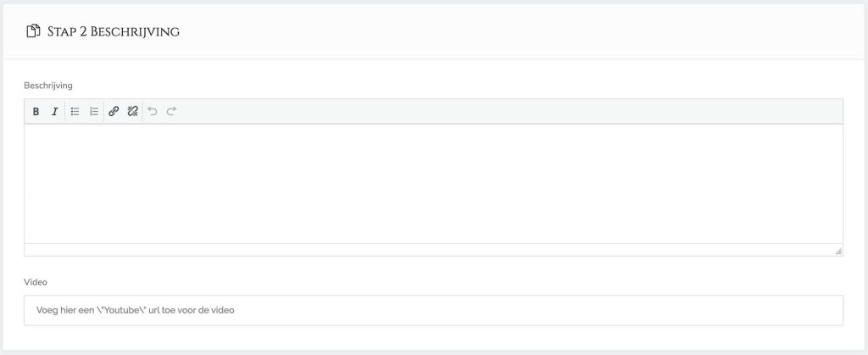
Task: Focus the Youtube url input field
Action: tap(433, 310)
